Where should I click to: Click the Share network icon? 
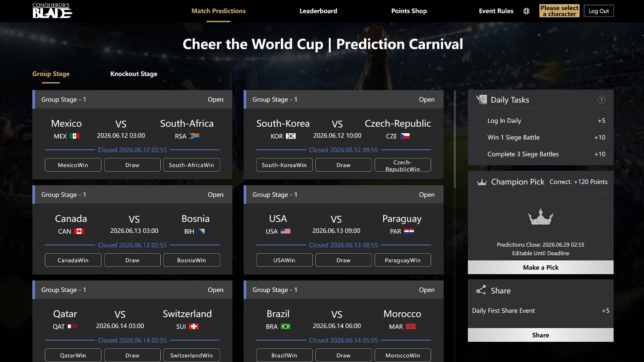(481, 290)
